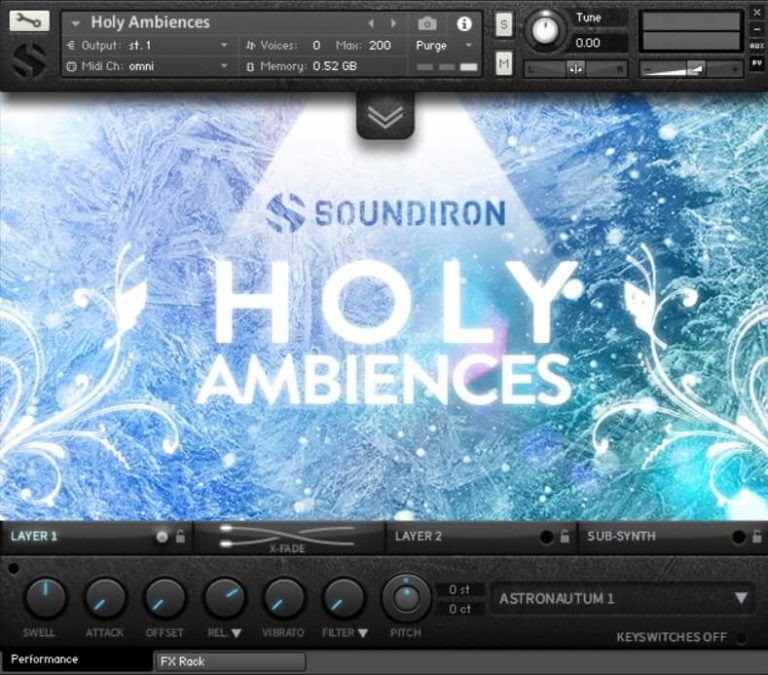Open the instrument name dropdown arrow

click(x=75, y=24)
